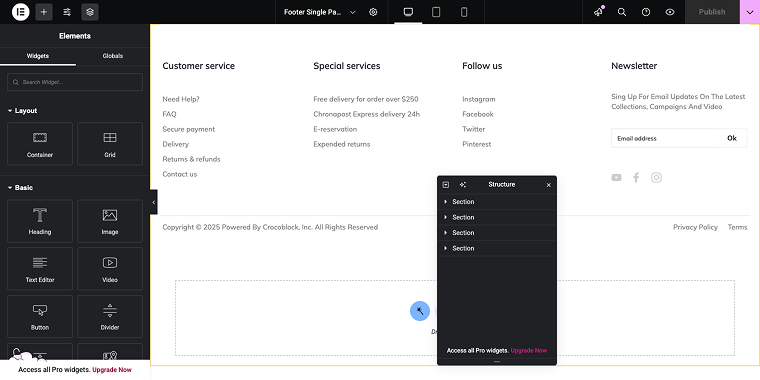The height and width of the screenshot is (380, 760).
Task: Select the Newsletter heading
Action: coord(634,66)
